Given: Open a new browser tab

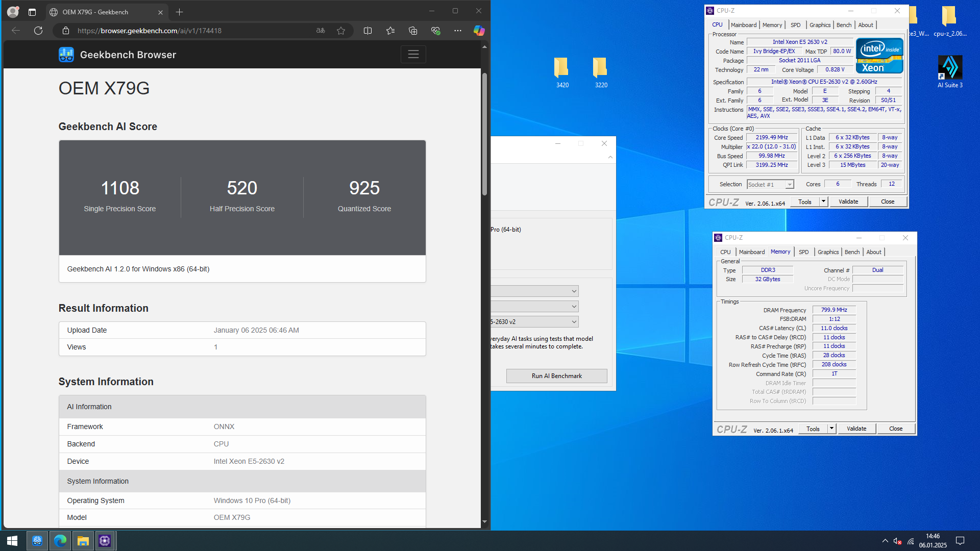Looking at the screenshot, I should point(179,12).
